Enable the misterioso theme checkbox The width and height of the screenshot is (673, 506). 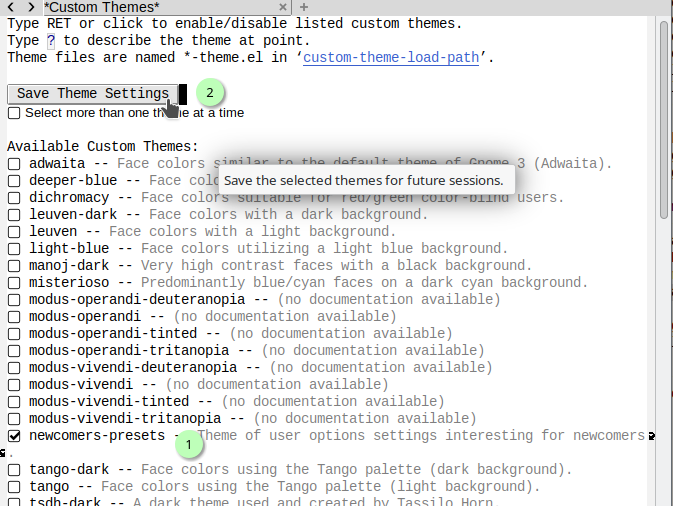click(14, 282)
